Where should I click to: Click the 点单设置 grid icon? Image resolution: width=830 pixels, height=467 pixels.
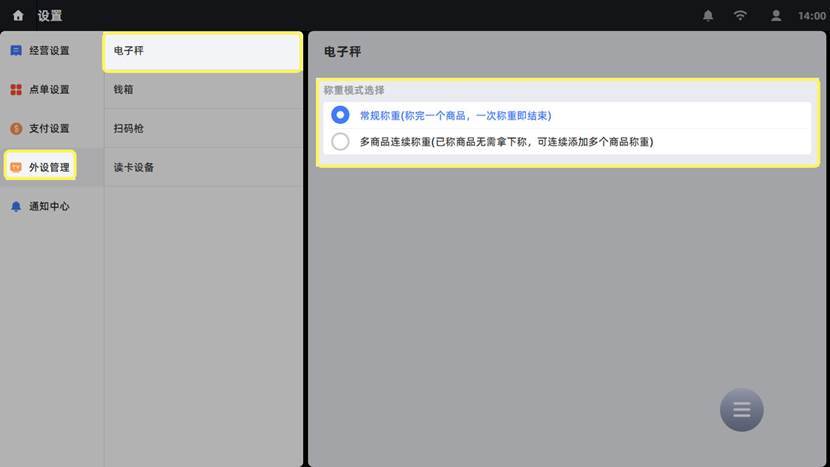coord(16,89)
